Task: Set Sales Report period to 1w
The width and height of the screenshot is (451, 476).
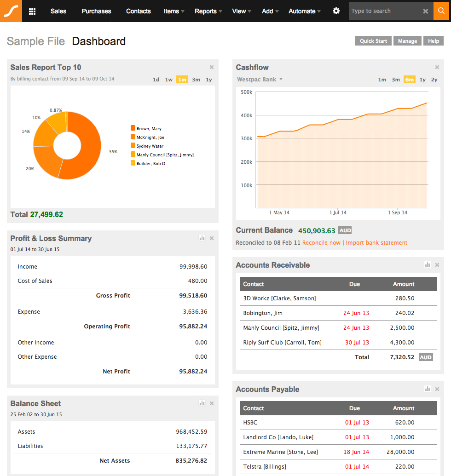Action: coord(168,80)
